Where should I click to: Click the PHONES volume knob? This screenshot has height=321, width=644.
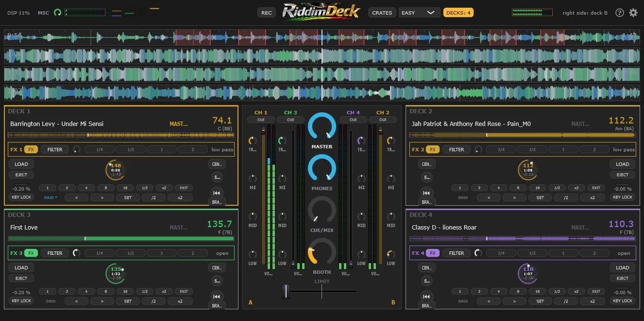click(x=322, y=168)
